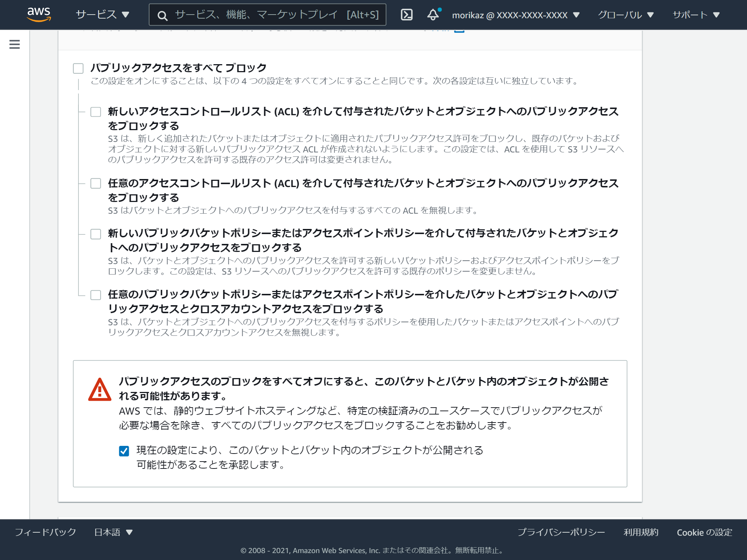
Task: Open the notifications bell
Action: point(433,15)
